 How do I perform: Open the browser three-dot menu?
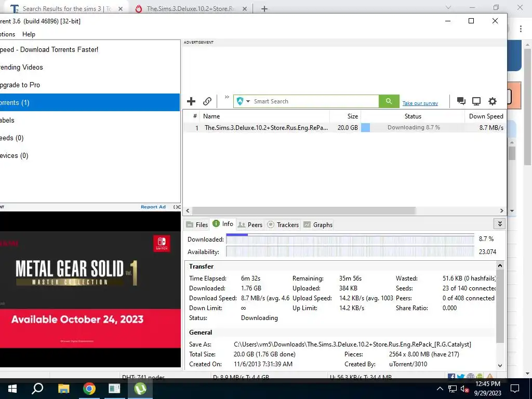click(521, 29)
